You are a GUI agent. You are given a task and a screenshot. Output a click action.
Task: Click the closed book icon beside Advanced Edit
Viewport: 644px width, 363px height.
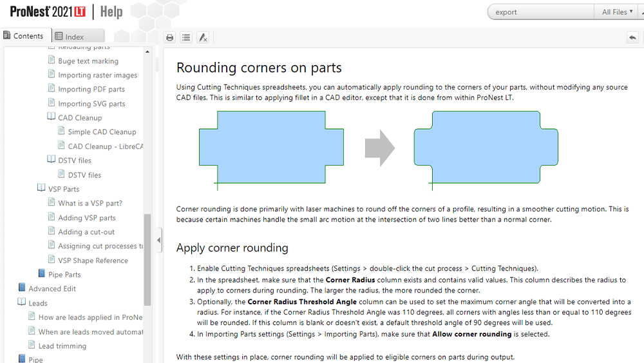[22, 288]
